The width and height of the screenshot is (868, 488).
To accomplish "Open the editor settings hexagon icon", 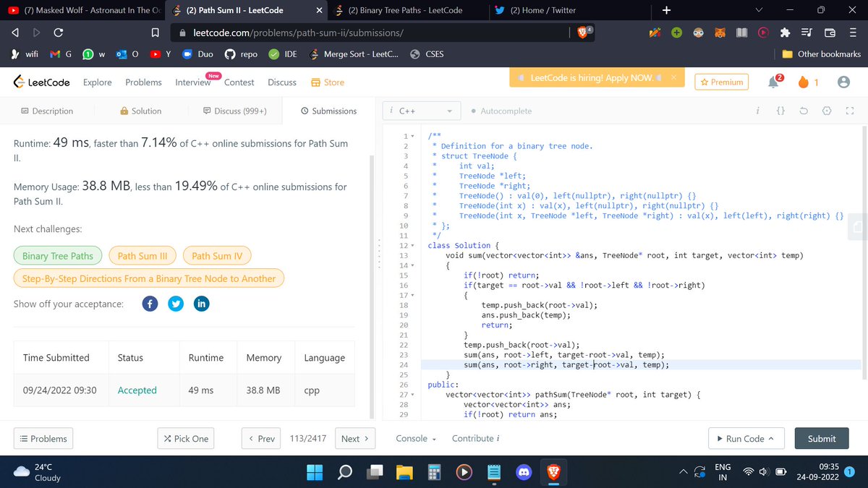I will tap(827, 111).
